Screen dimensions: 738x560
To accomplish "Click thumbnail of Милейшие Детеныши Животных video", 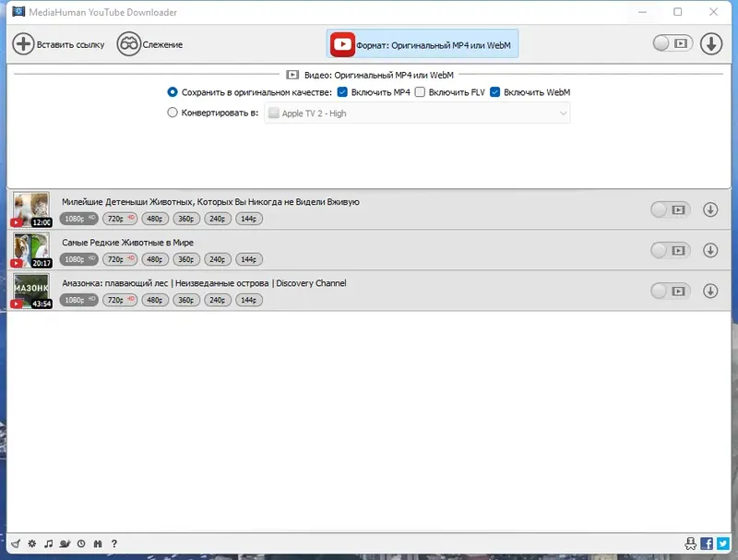I will tap(31, 209).
